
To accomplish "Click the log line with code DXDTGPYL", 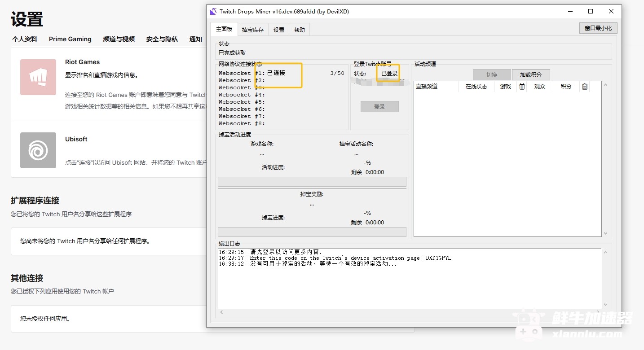I will coord(335,258).
